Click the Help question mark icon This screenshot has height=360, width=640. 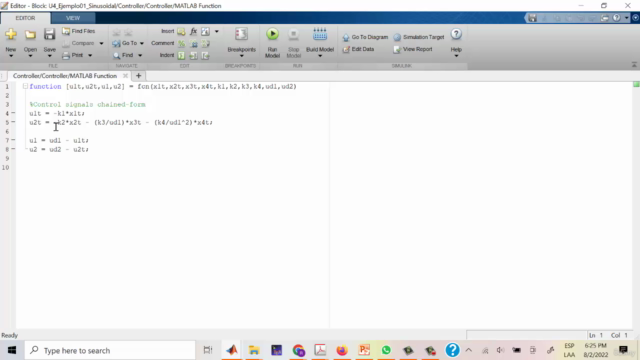[x=456, y=34]
